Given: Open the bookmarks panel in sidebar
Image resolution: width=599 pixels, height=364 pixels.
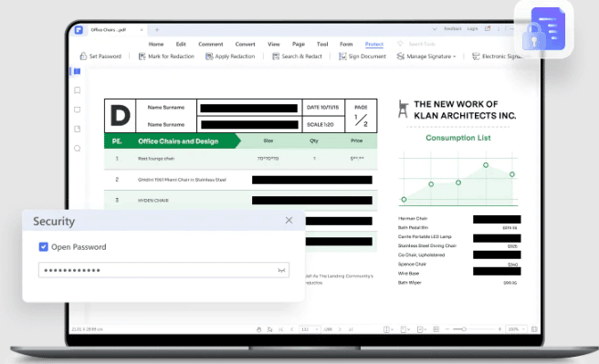Looking at the screenshot, I should click(x=78, y=90).
